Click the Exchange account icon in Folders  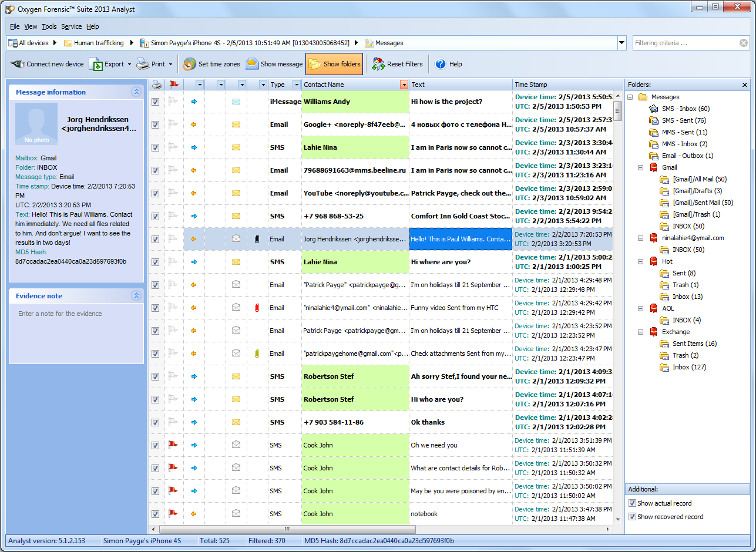click(x=653, y=332)
